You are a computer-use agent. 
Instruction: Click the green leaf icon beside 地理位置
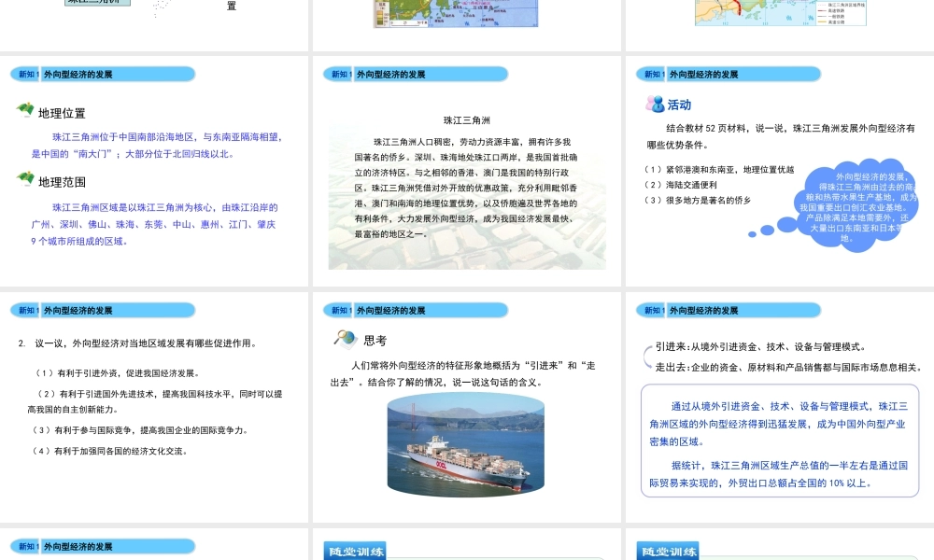25,110
